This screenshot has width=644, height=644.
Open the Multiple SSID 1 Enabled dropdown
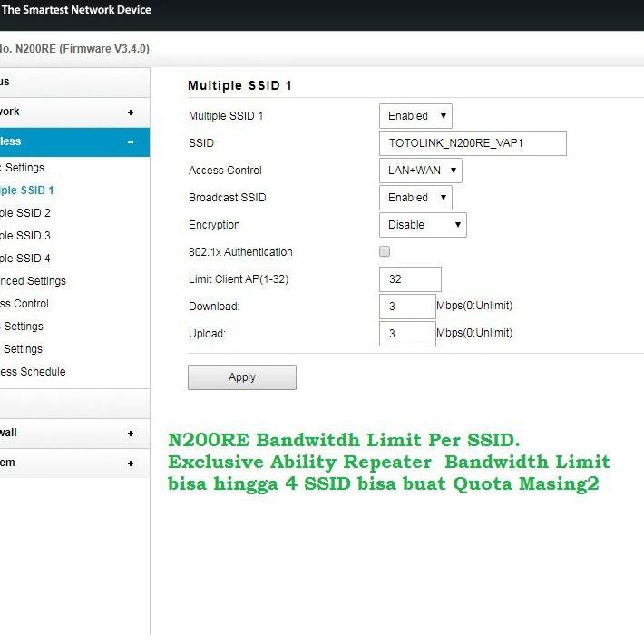tap(415, 116)
